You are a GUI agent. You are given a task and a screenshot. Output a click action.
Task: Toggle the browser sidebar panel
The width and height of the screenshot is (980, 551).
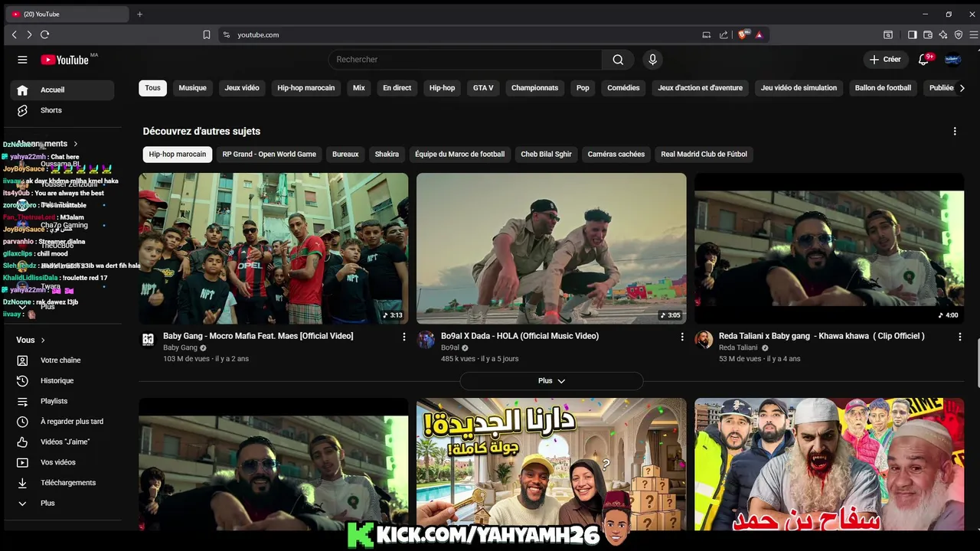coord(913,34)
